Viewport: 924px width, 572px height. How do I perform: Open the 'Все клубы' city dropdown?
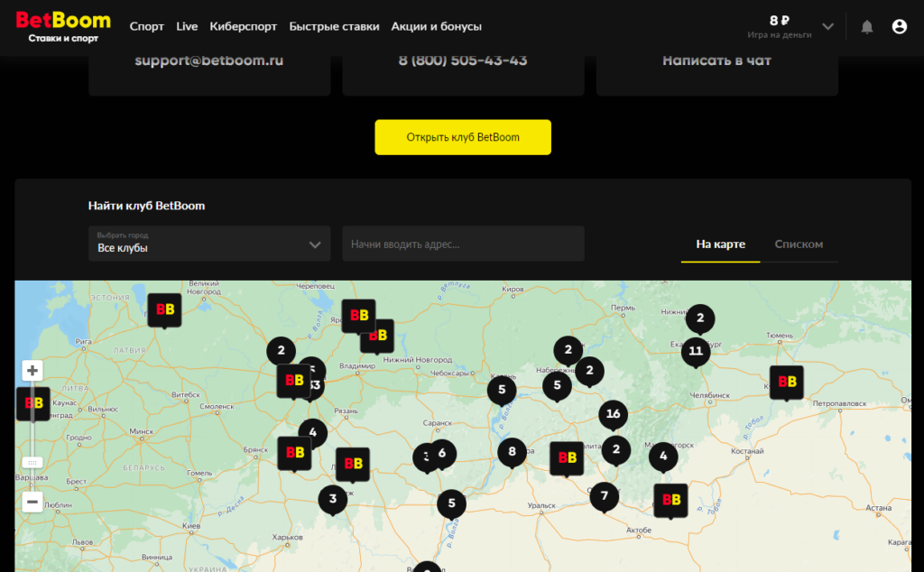[209, 244]
